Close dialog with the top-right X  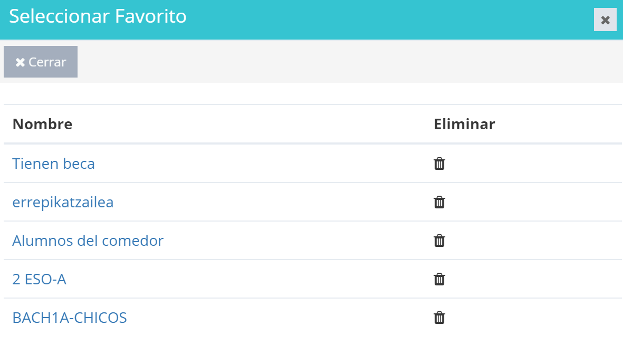tap(605, 20)
